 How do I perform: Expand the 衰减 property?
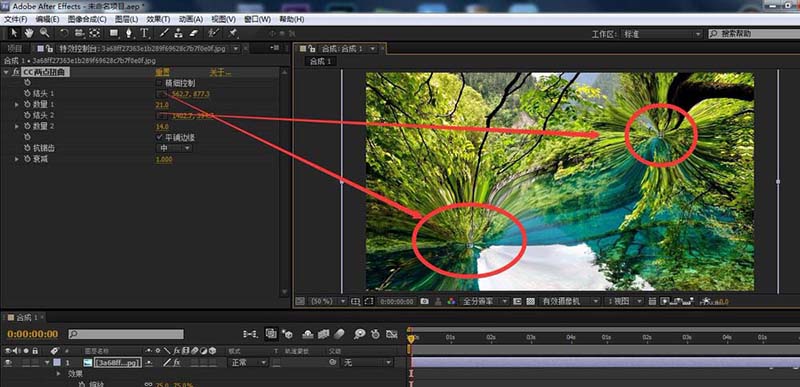(x=17, y=160)
